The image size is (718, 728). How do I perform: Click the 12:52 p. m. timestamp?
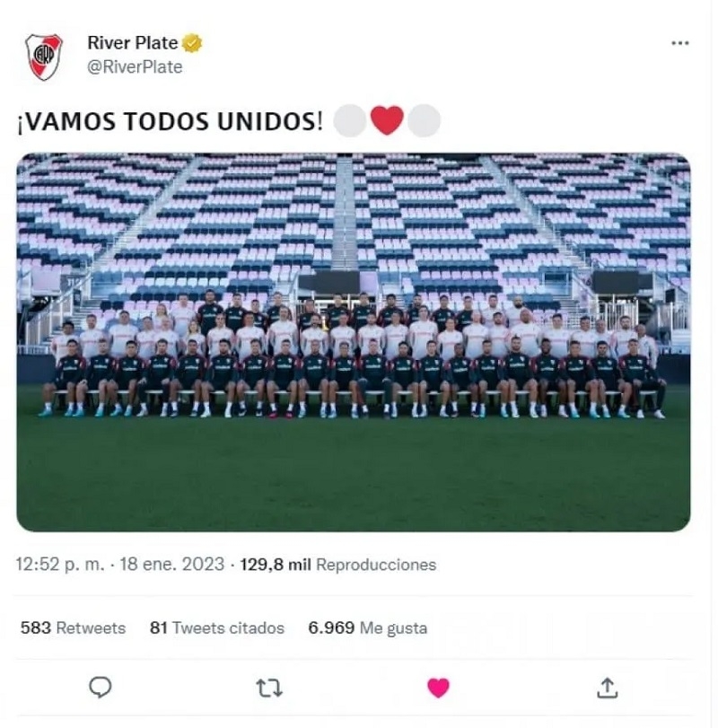click(60, 565)
